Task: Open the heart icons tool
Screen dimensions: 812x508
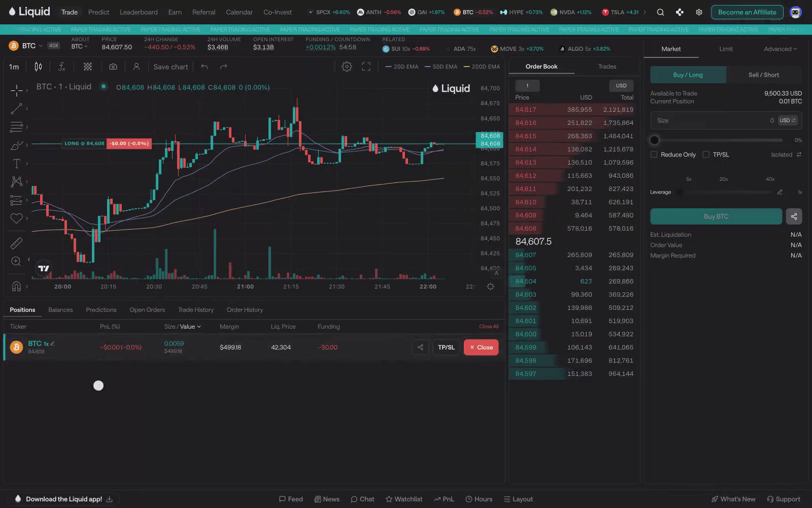Action: coord(16,218)
